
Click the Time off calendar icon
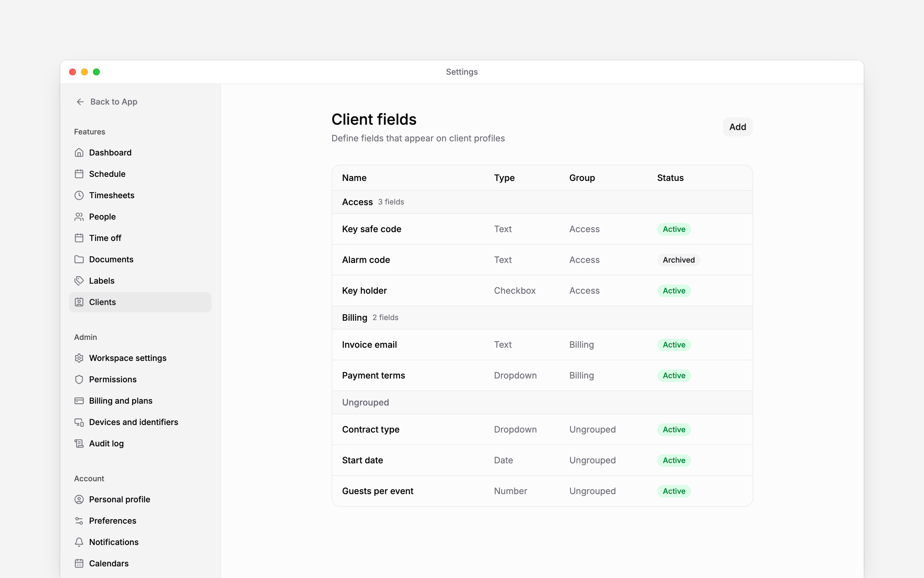(79, 238)
